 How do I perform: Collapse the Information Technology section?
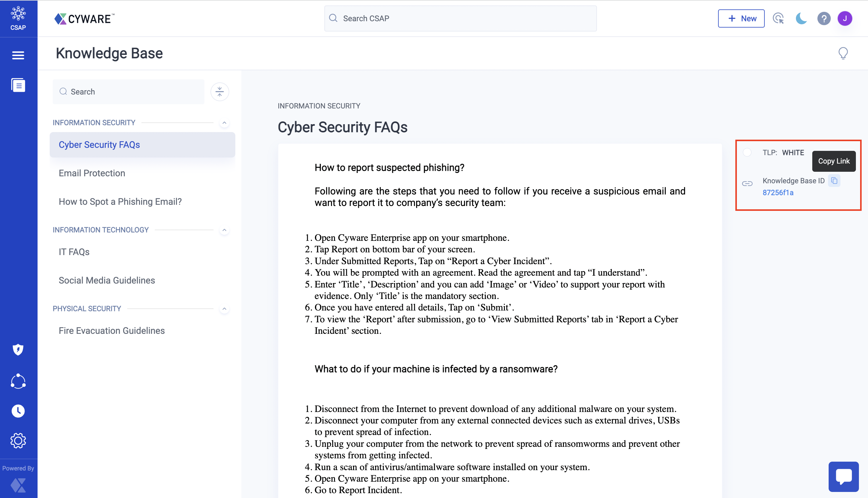click(224, 230)
